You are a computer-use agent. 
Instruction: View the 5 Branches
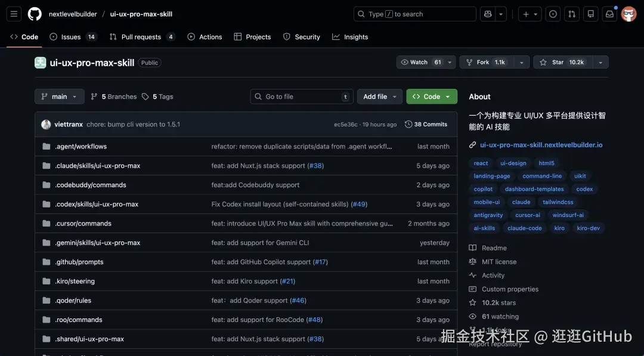114,97
